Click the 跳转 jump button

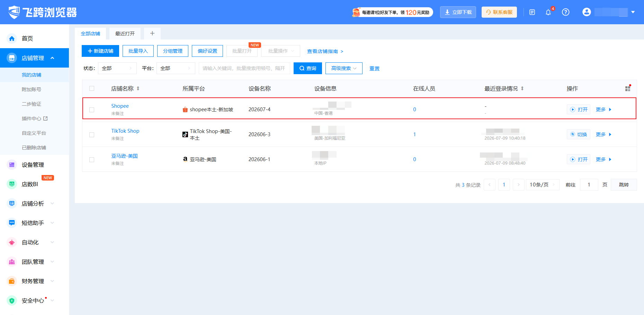(x=624, y=185)
